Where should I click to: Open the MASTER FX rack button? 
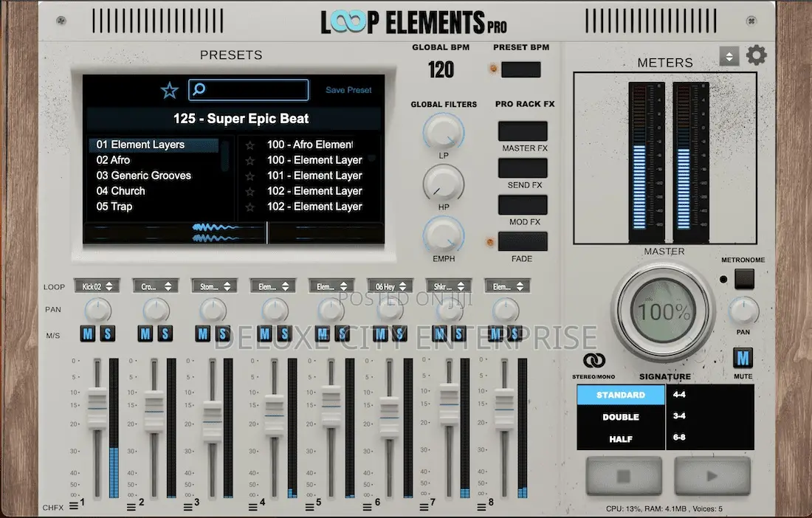[523, 131]
